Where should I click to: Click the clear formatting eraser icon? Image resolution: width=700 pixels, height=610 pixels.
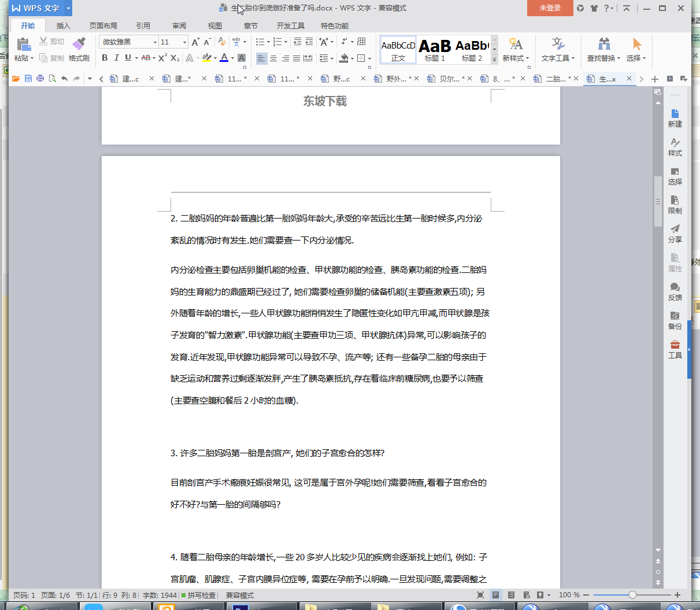click(222, 42)
